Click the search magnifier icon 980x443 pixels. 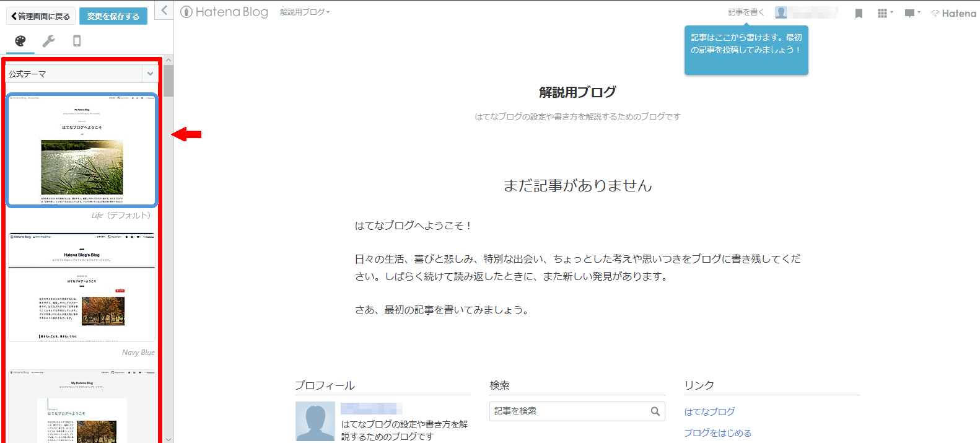pyautogui.click(x=655, y=411)
